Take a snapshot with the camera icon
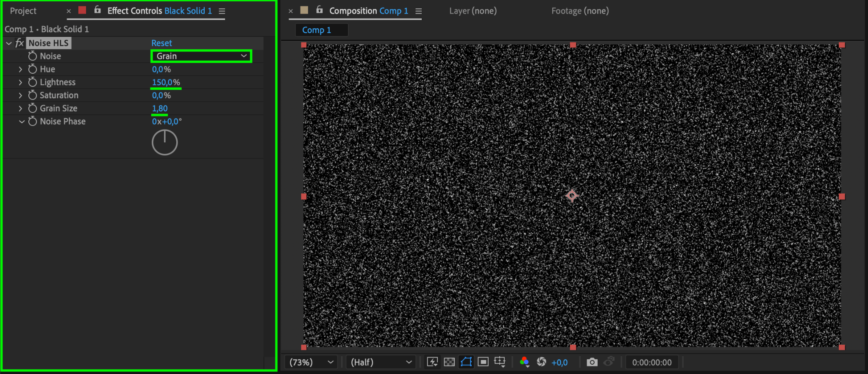Image resolution: width=868 pixels, height=374 pixels. point(592,362)
